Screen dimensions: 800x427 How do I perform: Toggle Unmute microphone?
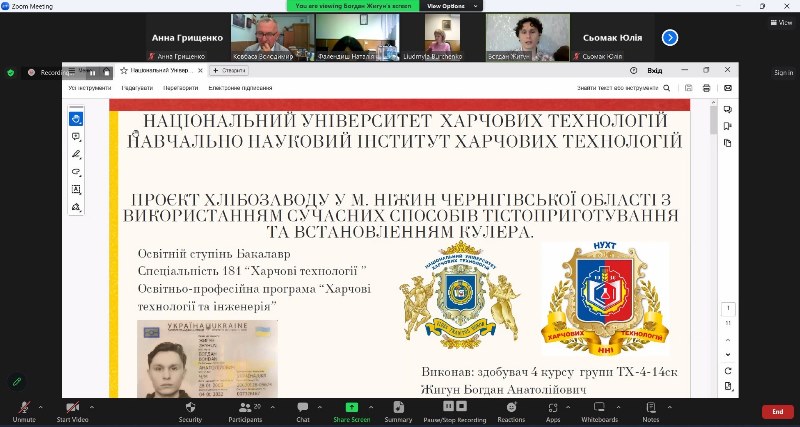[x=24, y=411]
